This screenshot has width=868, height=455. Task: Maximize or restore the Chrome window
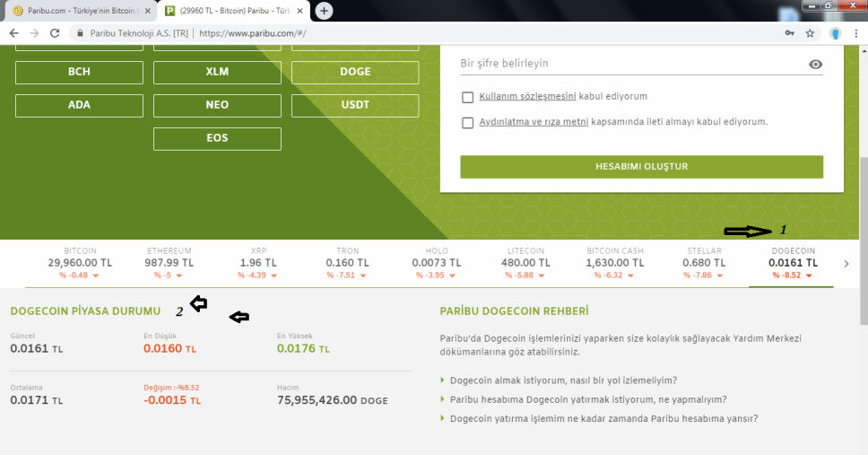point(829,5)
